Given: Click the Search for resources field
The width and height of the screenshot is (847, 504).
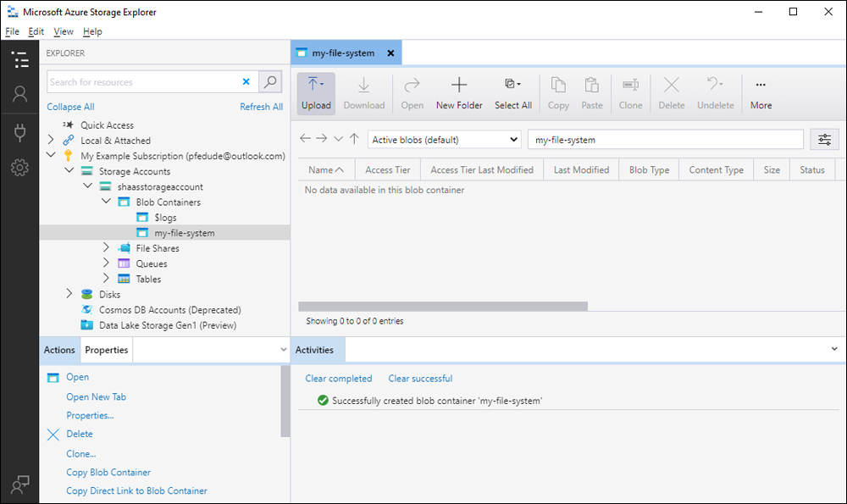Looking at the screenshot, I should [x=142, y=82].
